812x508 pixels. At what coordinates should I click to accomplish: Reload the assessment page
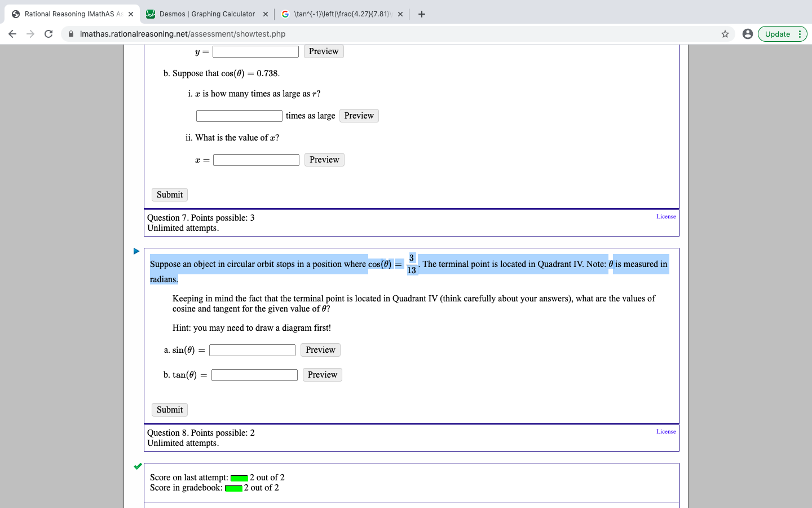(x=48, y=34)
